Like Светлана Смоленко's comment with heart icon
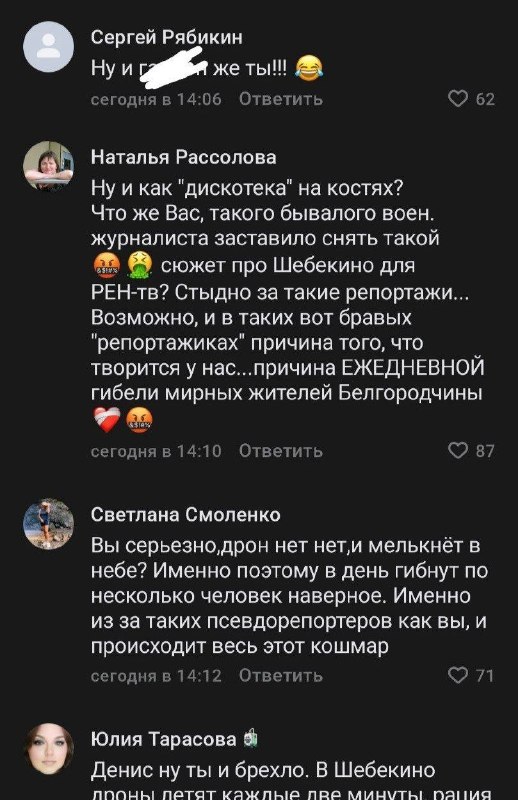The image size is (518, 800). [x=458, y=675]
